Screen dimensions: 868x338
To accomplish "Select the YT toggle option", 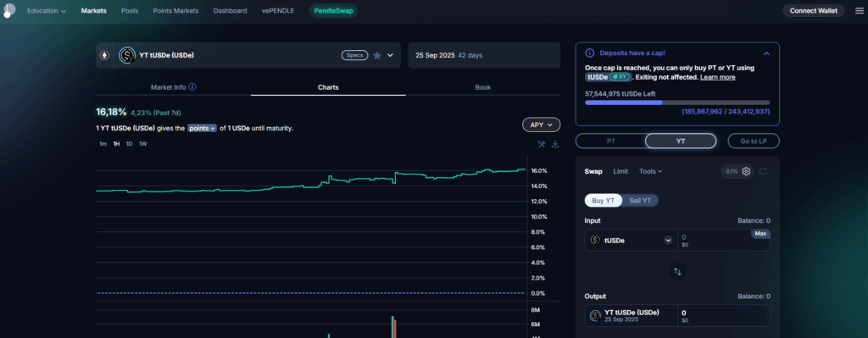I will click(x=681, y=141).
